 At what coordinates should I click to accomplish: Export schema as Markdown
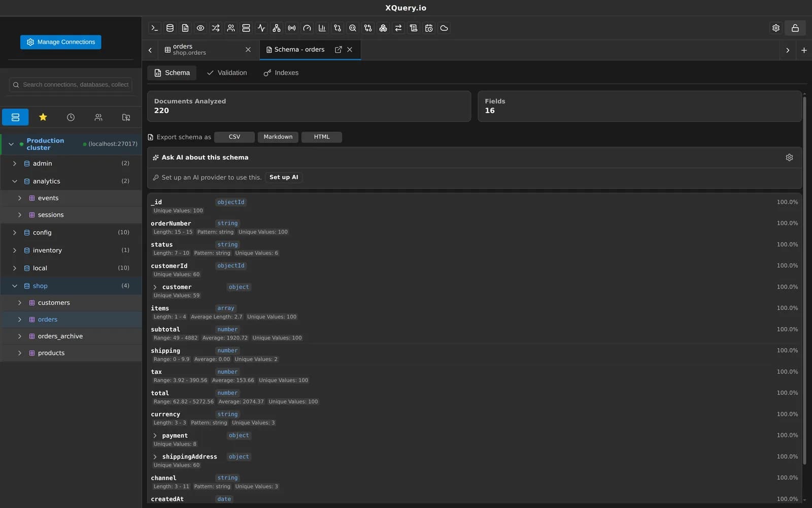pyautogui.click(x=278, y=137)
